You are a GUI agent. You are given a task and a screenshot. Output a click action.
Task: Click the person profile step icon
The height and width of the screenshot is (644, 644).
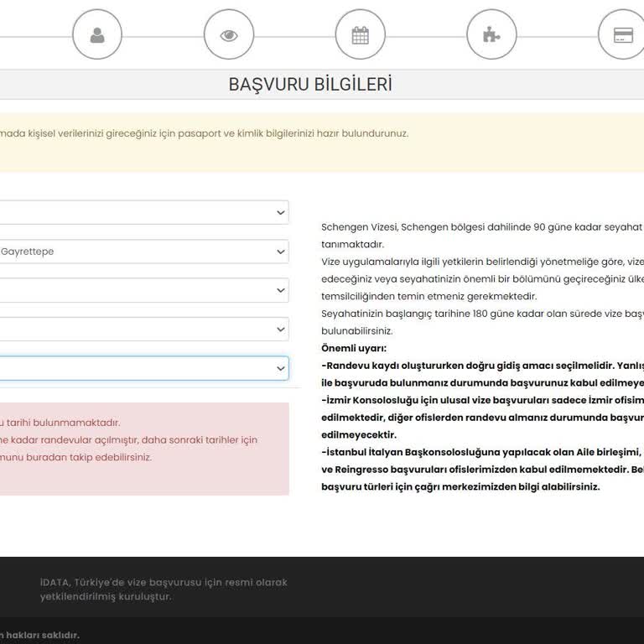[x=97, y=35]
